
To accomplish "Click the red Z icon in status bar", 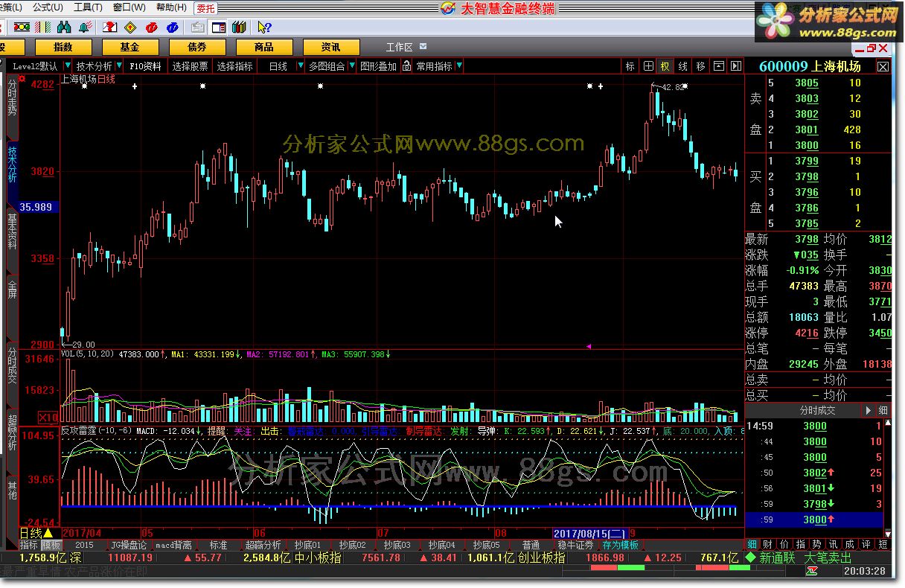I will coord(811,571).
